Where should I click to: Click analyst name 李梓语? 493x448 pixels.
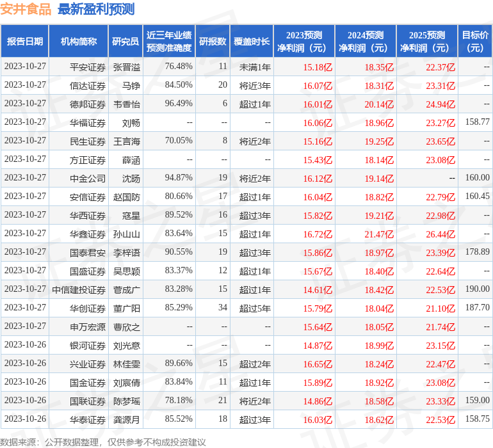[126, 252]
